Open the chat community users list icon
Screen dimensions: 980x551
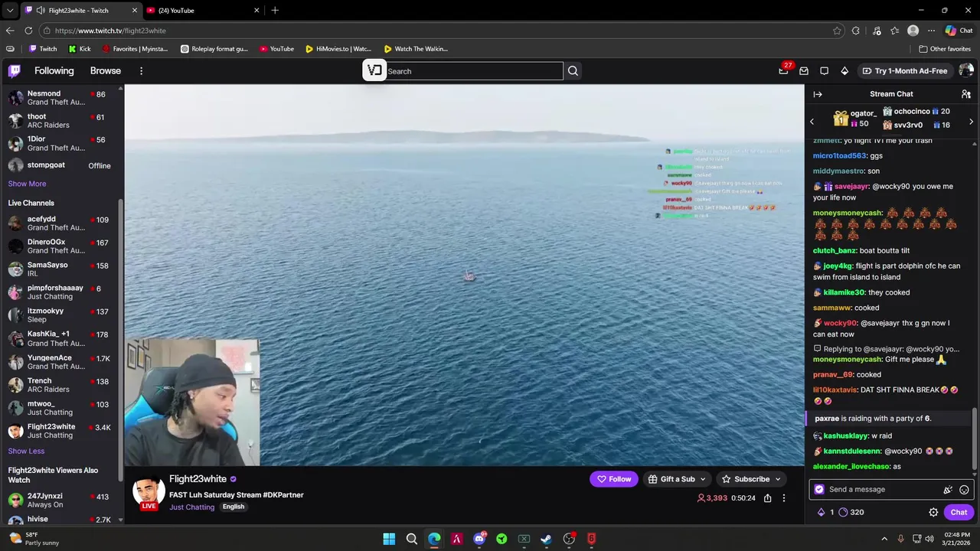966,94
